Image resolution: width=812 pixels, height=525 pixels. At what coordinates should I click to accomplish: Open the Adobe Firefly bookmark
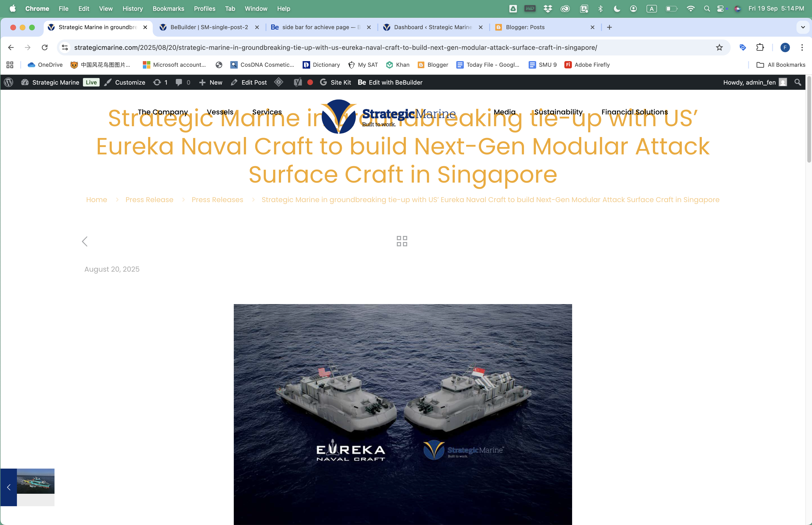tap(587, 65)
